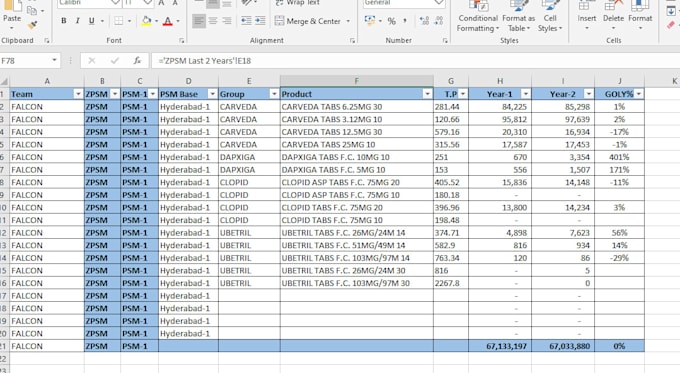Click the Format cells button
Screen dimensions: 680x373
pos(640,16)
